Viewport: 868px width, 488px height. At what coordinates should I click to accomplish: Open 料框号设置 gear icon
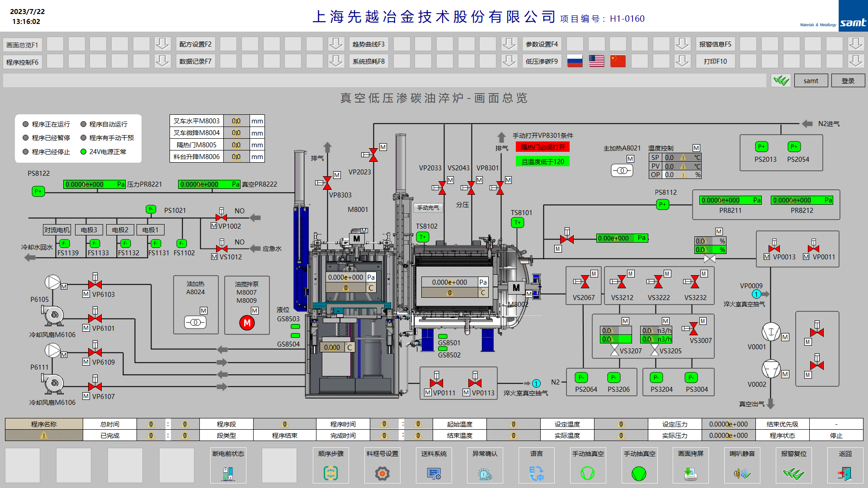point(382,473)
